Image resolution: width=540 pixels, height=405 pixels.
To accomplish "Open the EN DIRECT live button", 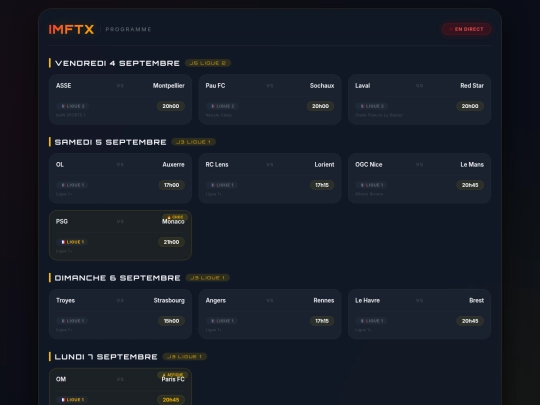I will point(467,29).
